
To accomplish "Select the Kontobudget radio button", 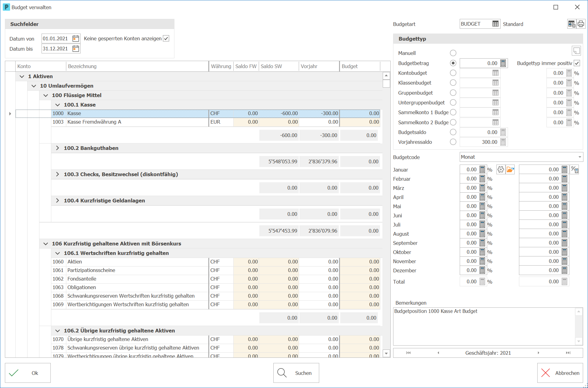I will [453, 73].
